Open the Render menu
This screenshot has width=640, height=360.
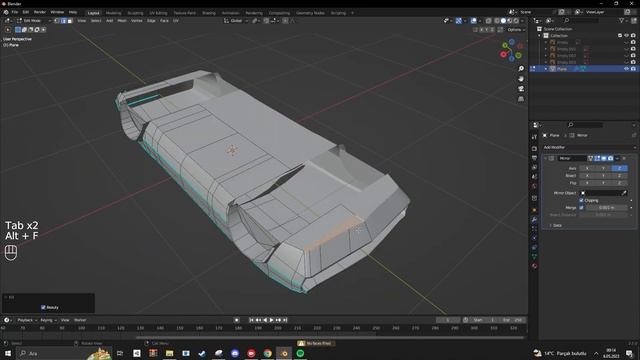40,12
